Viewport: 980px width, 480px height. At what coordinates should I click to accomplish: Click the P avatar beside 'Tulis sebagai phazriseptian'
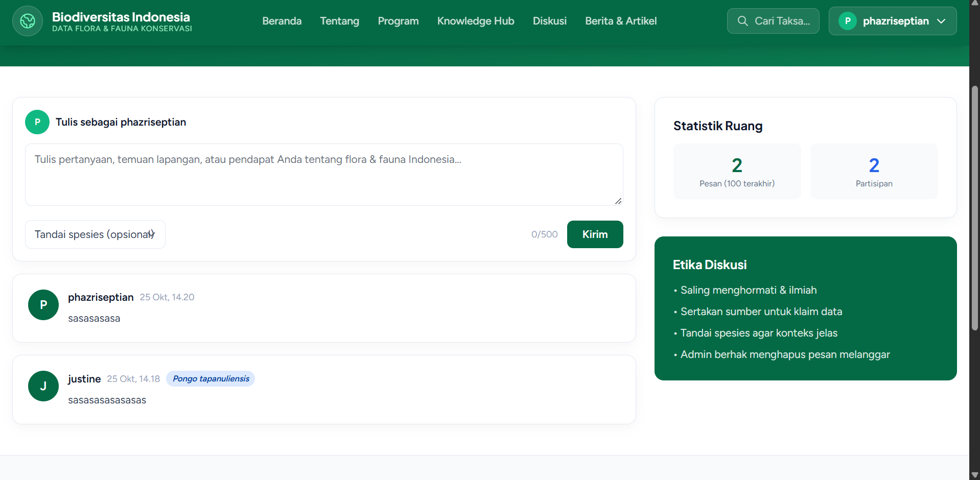pos(37,122)
